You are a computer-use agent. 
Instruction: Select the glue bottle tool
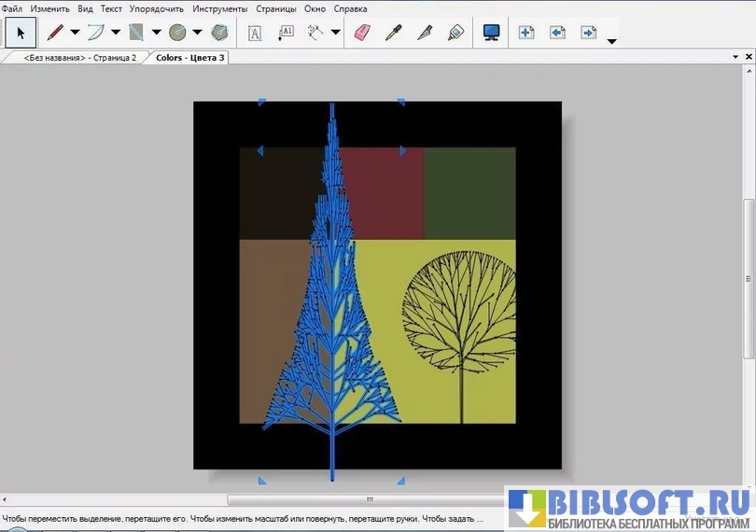455,33
